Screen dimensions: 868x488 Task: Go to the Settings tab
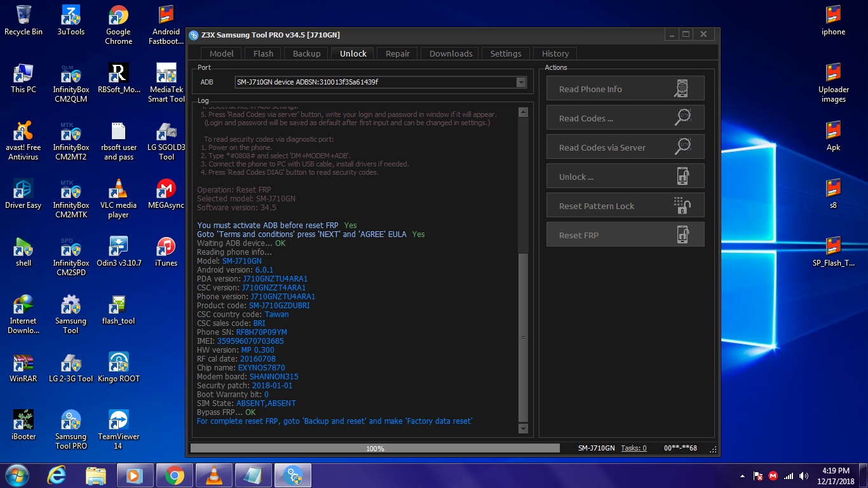pos(506,54)
